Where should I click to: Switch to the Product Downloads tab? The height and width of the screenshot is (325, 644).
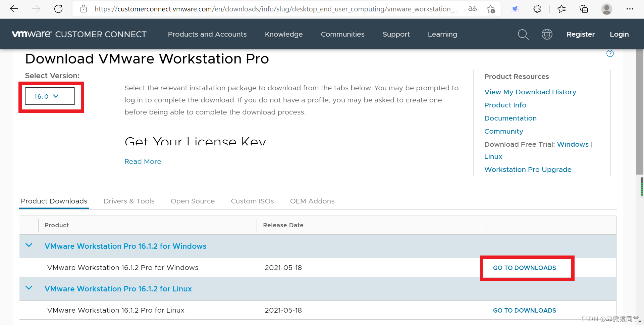tap(54, 201)
